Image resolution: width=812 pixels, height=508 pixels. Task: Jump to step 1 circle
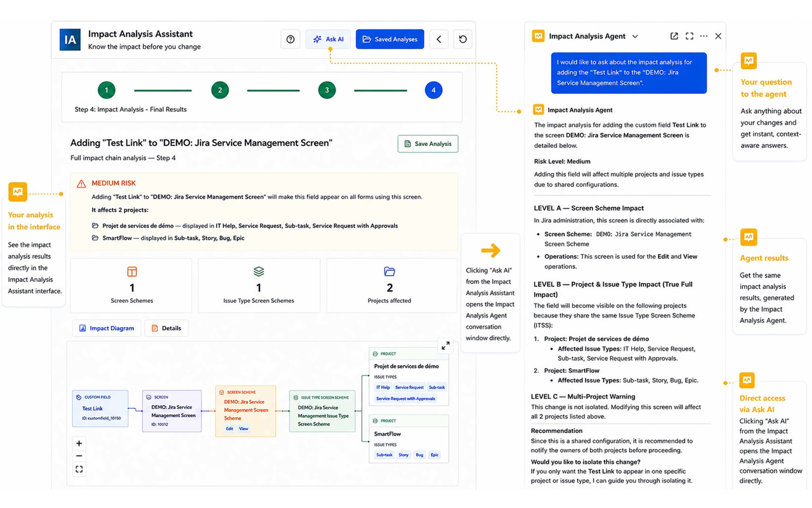[107, 90]
